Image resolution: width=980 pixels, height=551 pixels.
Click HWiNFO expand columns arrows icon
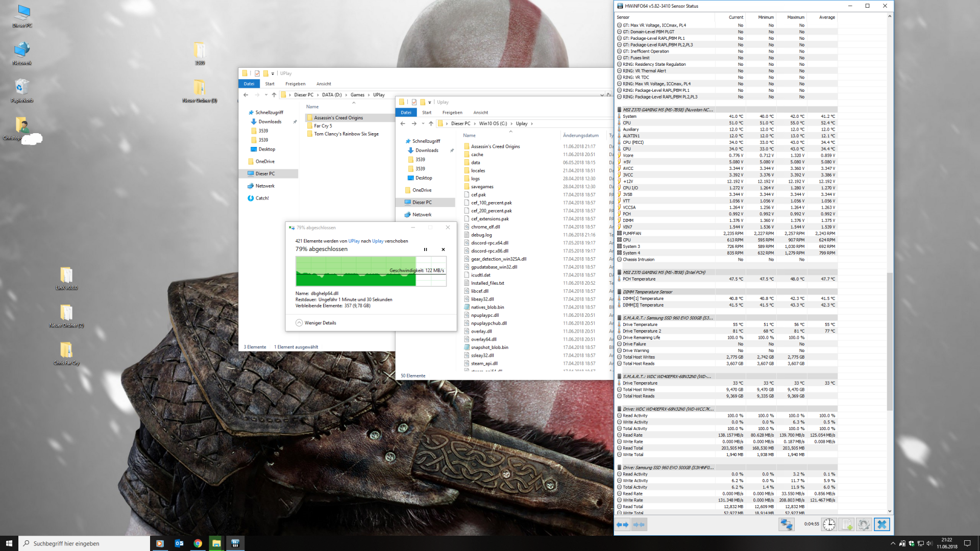[622, 524]
